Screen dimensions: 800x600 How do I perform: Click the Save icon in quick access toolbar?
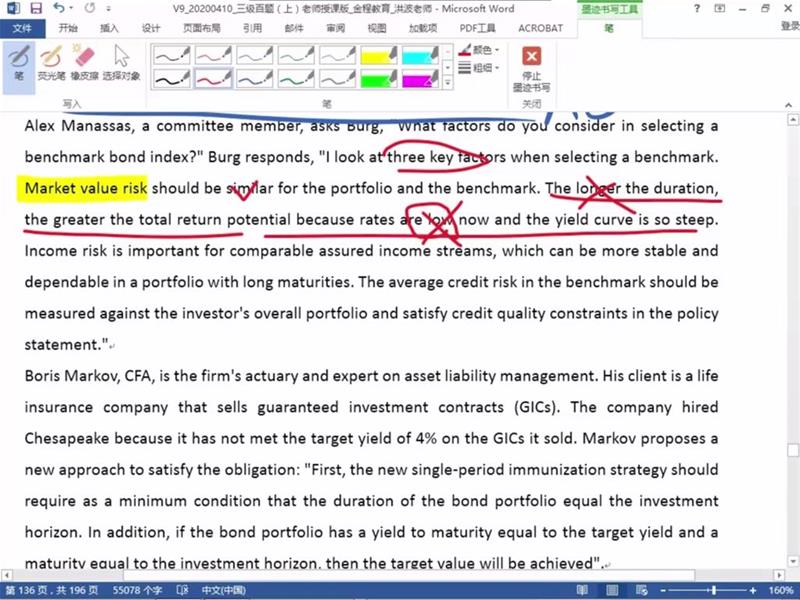point(36,8)
